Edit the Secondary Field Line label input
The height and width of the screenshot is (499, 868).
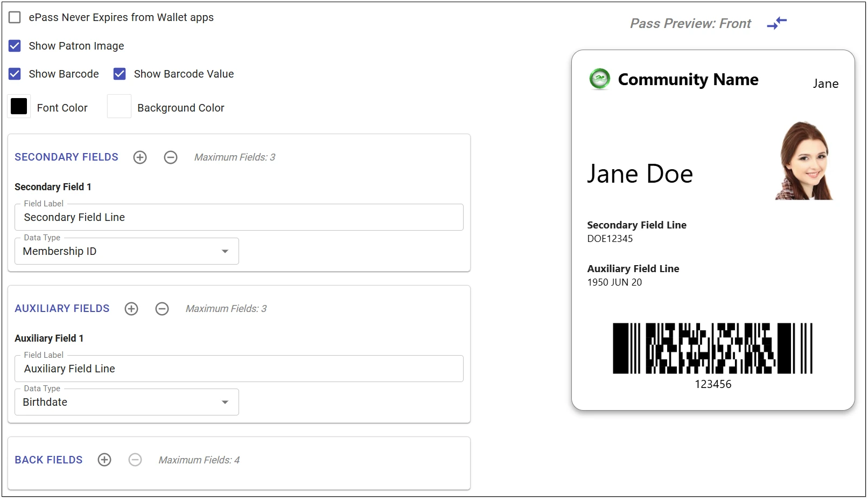(239, 218)
